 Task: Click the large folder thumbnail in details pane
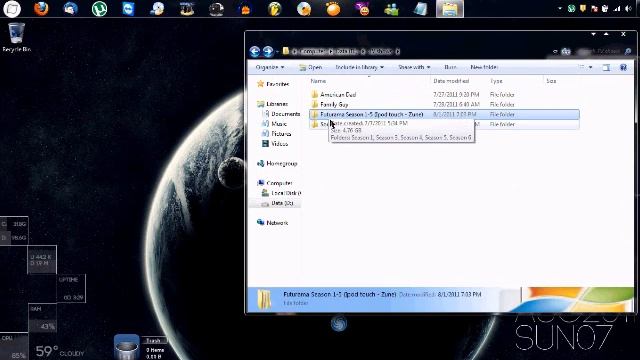pos(264,299)
